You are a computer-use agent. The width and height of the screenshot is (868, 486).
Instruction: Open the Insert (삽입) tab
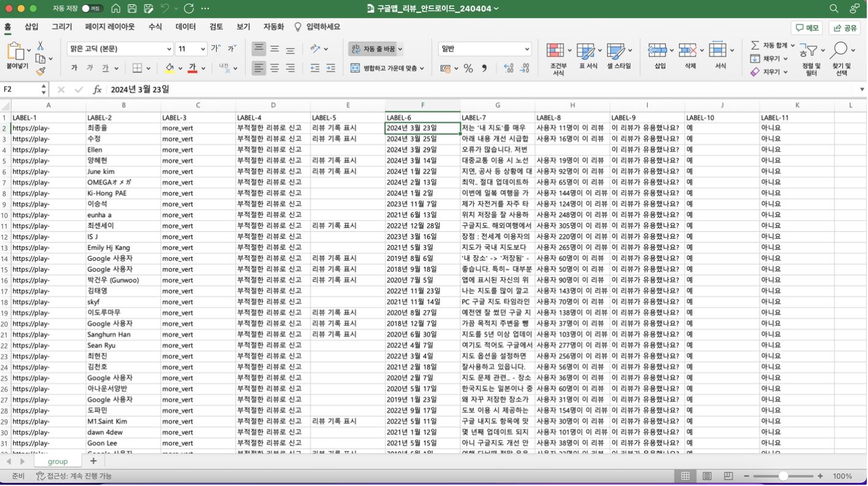[x=31, y=27]
